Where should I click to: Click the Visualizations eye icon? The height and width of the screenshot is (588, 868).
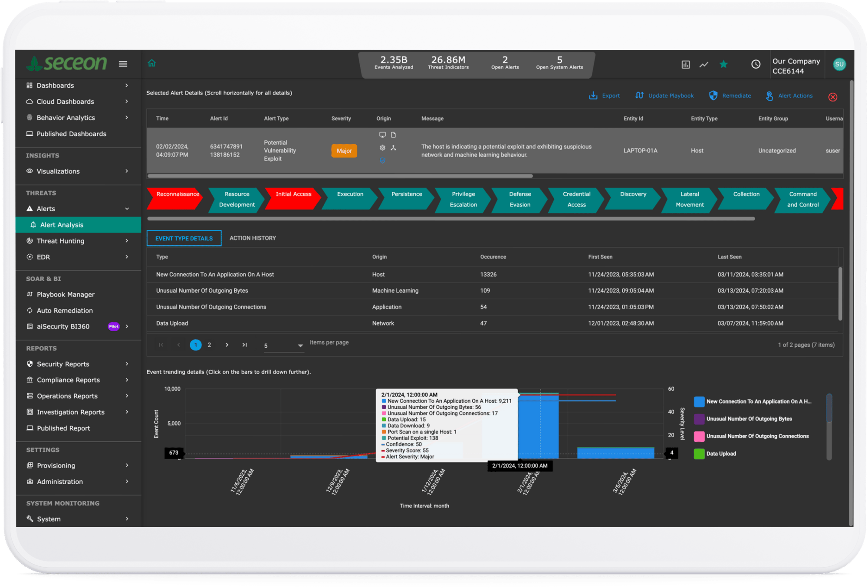(30, 171)
